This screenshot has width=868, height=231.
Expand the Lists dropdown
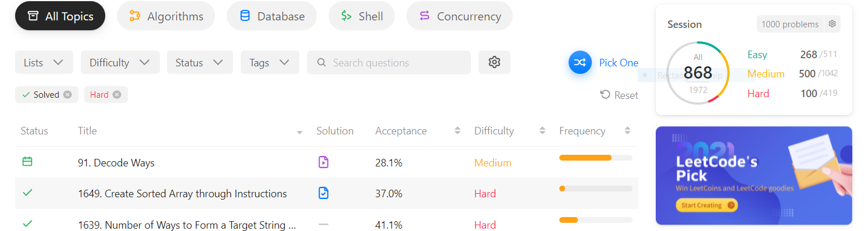[44, 62]
